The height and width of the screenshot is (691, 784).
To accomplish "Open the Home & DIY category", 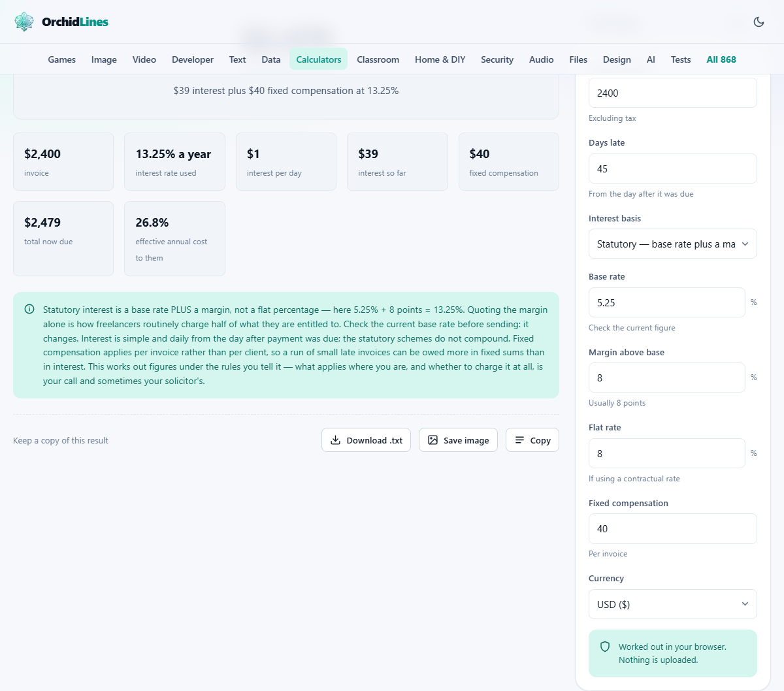I will point(440,59).
